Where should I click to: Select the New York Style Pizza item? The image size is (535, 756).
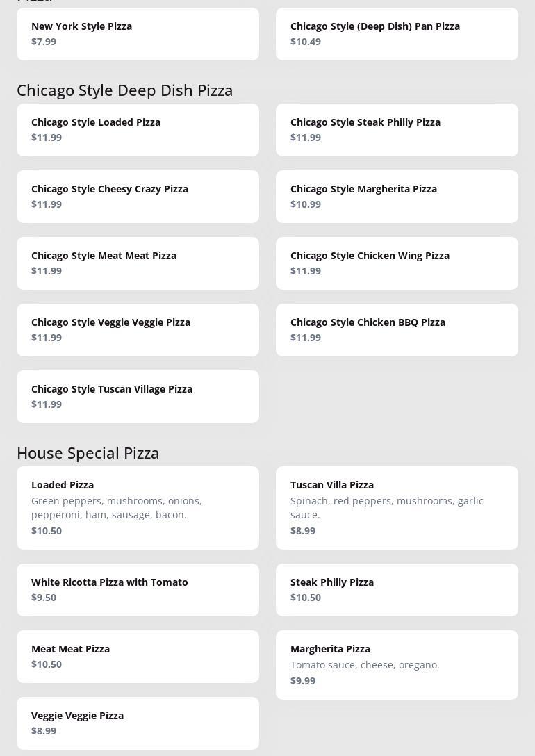pos(138,34)
